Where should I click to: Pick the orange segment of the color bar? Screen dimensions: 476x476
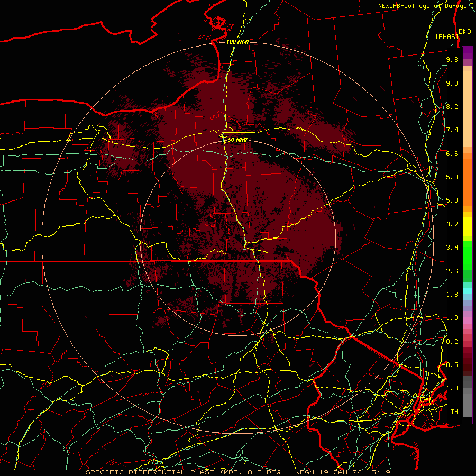[x=467, y=179]
